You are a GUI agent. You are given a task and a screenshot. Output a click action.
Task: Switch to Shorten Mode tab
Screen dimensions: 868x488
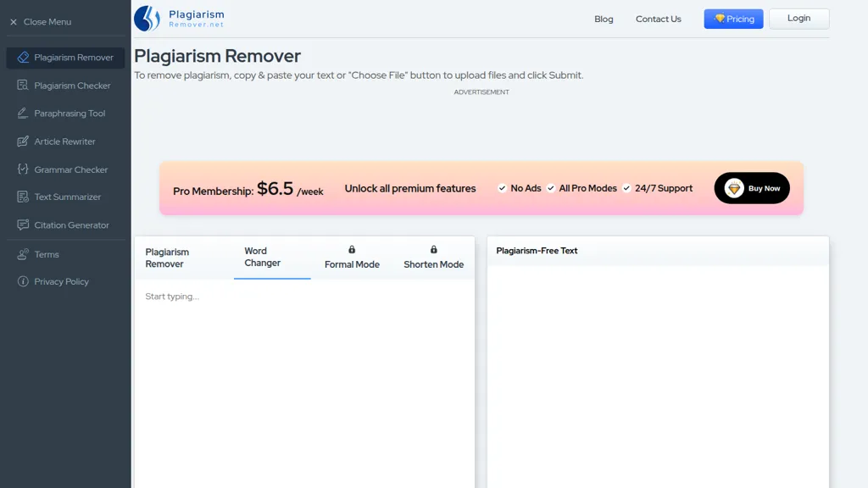pos(433,258)
